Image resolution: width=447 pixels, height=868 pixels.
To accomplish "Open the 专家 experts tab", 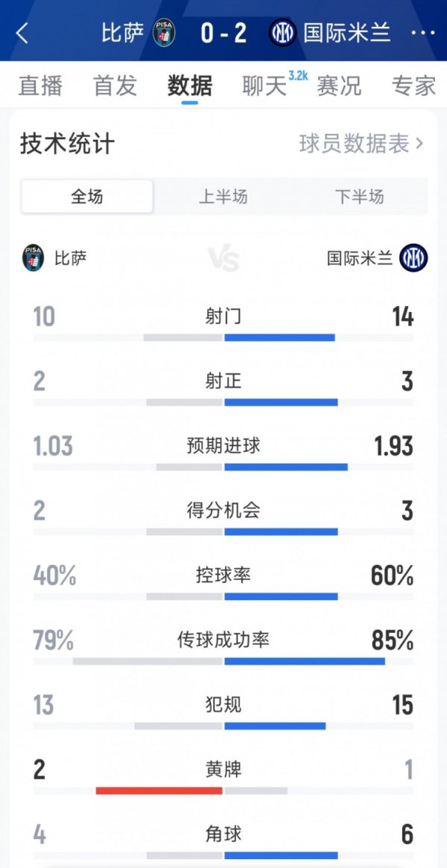I will [x=413, y=86].
